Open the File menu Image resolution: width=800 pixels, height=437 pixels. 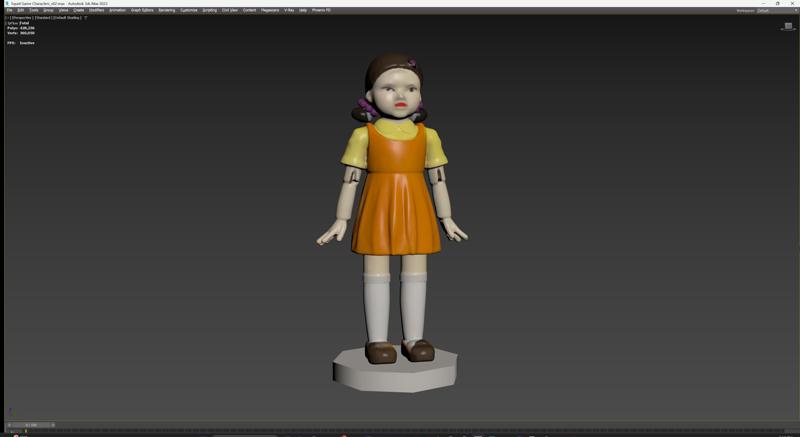pyautogui.click(x=9, y=10)
